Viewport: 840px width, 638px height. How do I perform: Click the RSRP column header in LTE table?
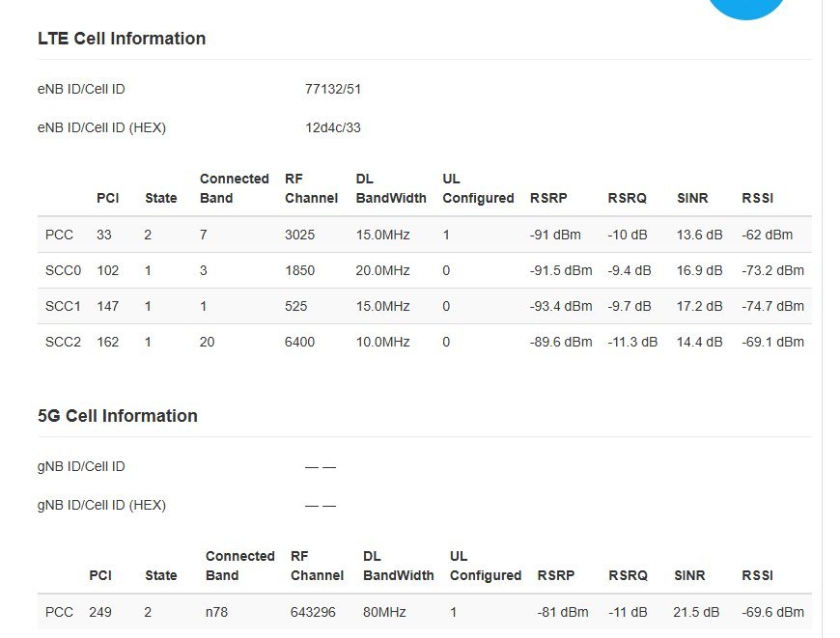[548, 198]
